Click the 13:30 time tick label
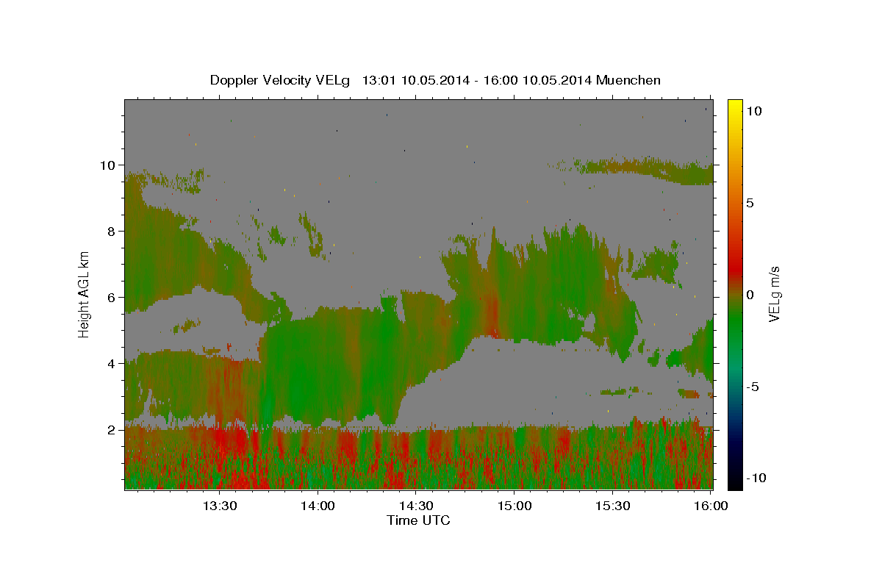This screenshot has width=882, height=588. [x=219, y=506]
